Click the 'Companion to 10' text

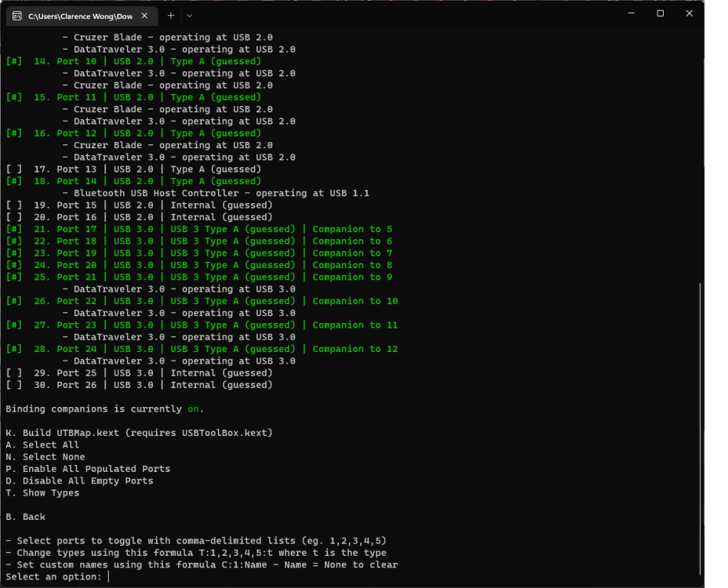click(x=355, y=301)
